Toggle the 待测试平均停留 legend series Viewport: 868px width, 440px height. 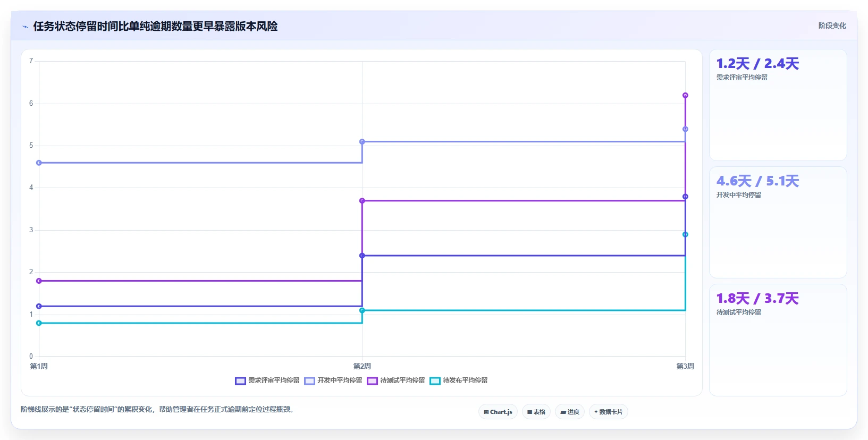tap(396, 380)
